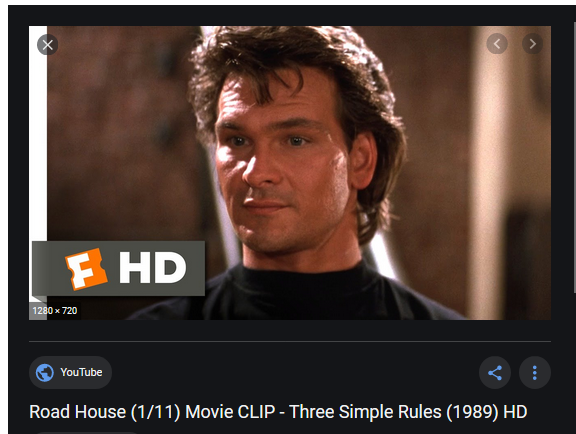Click the black turtleneck in the image
The image size is (576, 434).
[305, 294]
